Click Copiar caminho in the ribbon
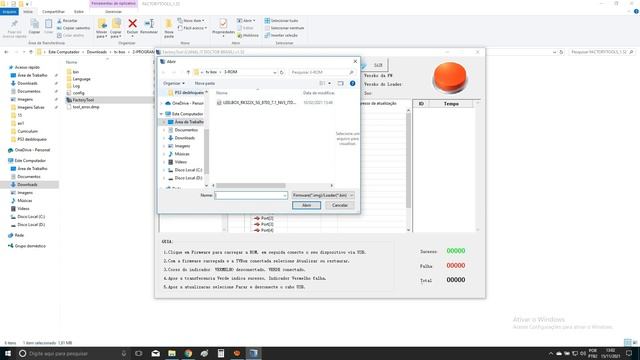 (73, 28)
